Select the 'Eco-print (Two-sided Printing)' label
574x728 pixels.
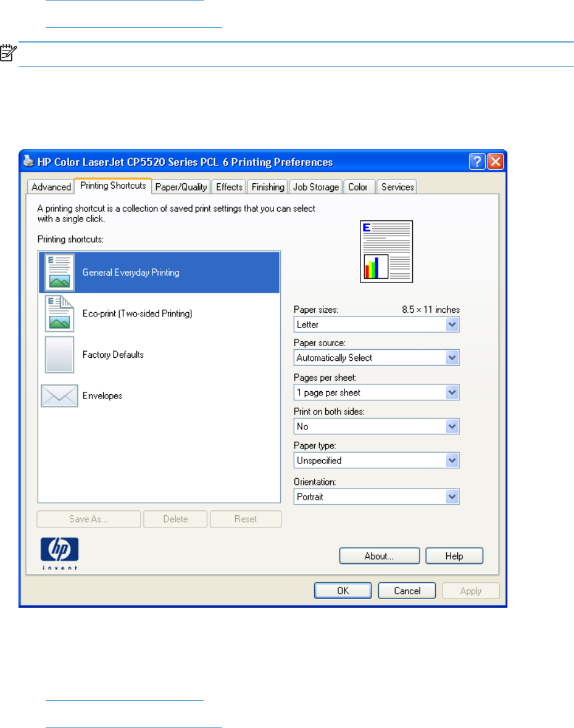[138, 313]
